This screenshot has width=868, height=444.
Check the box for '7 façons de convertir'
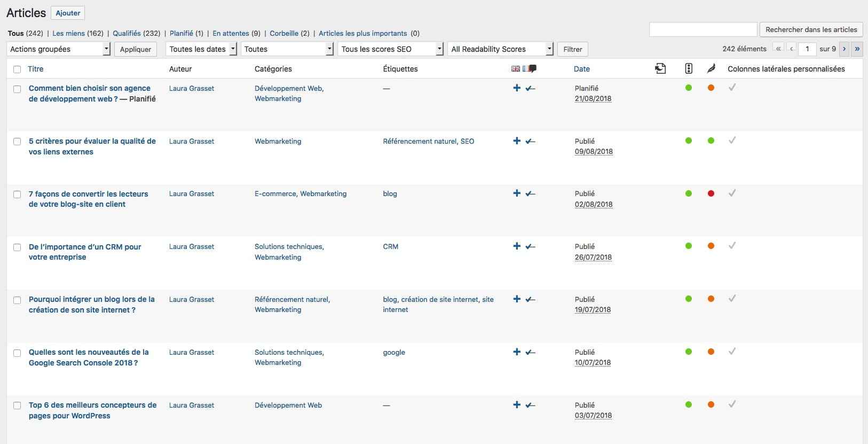(x=17, y=194)
